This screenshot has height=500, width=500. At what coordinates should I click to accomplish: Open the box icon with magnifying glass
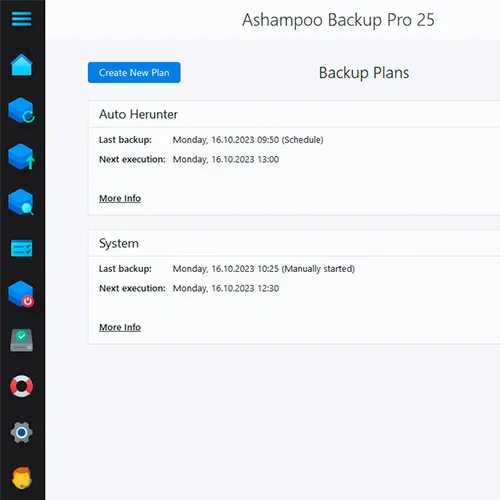tap(22, 202)
